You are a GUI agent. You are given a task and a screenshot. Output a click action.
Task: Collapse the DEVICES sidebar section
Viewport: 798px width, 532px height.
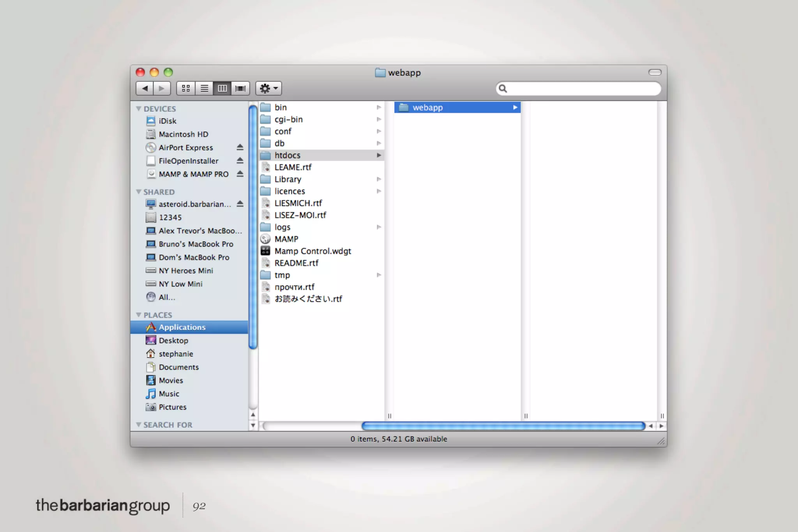coord(138,109)
